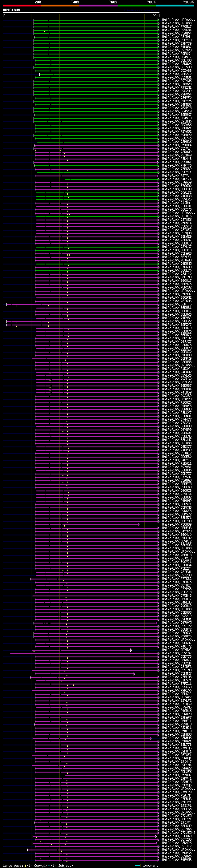Select the UniRef100_A8N448 label
Screen dimensions: 197x868
(177, 159)
